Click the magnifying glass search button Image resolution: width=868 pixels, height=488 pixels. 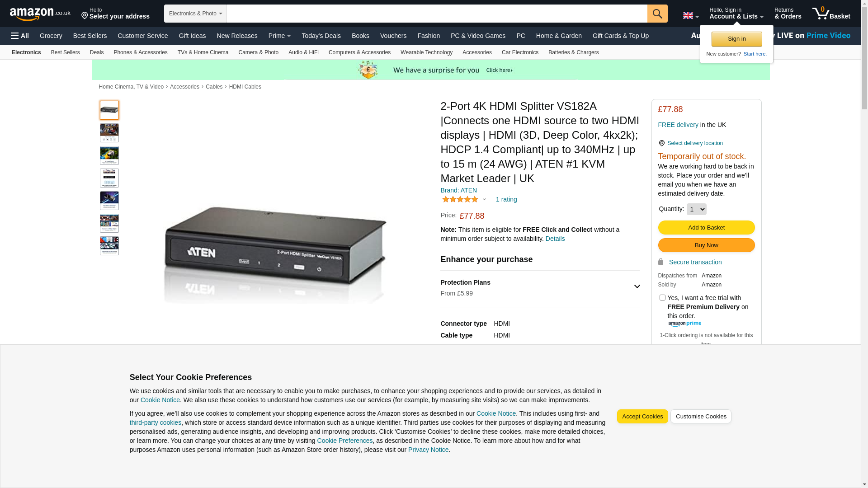[657, 14]
